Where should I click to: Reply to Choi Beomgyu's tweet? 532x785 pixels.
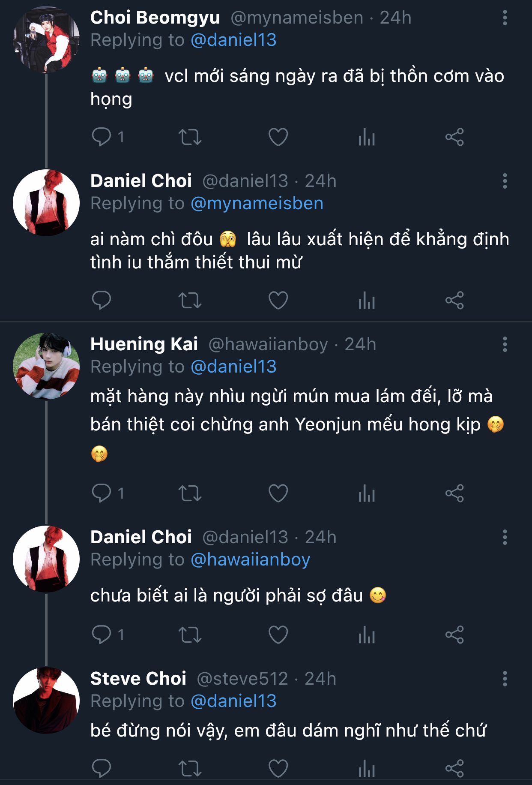(102, 137)
